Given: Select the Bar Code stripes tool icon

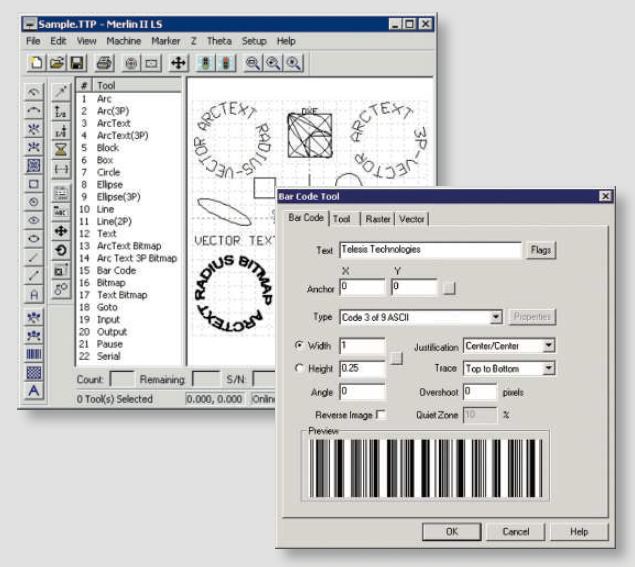Looking at the screenshot, I should click(34, 354).
